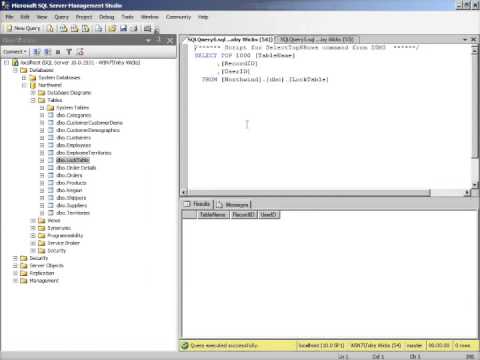Collapse the Northwind database node

[24, 85]
